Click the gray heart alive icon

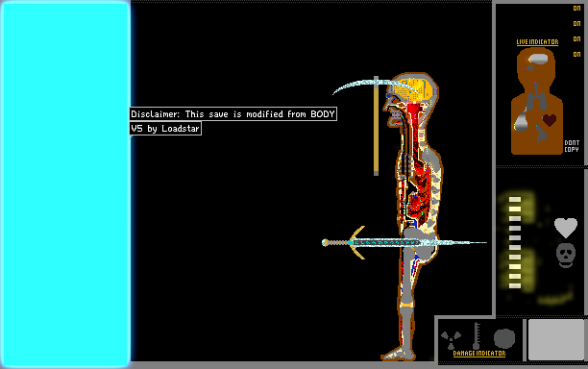coord(566,227)
